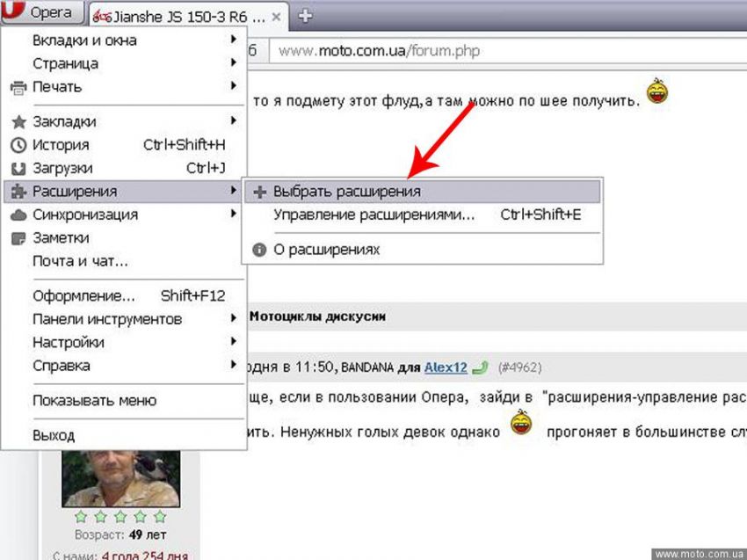Image resolution: width=747 pixels, height=560 pixels.
Task: Expand arrow next to Расширения
Action: tap(234, 191)
